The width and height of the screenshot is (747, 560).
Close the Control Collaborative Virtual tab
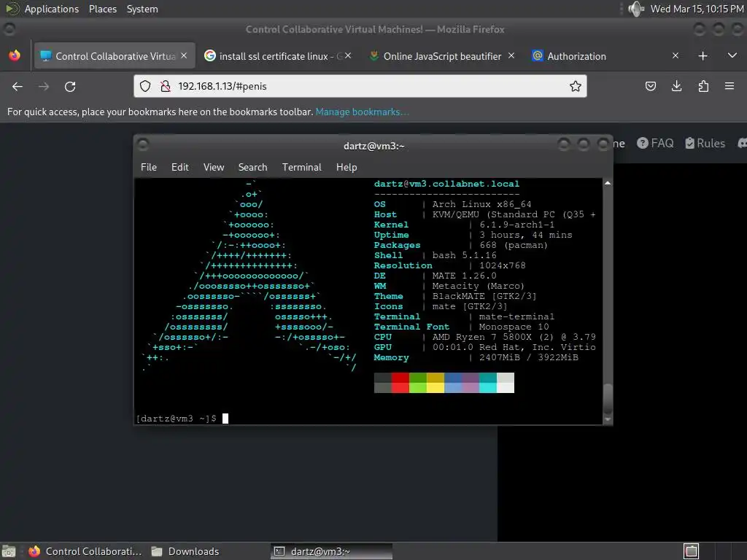[x=184, y=55]
